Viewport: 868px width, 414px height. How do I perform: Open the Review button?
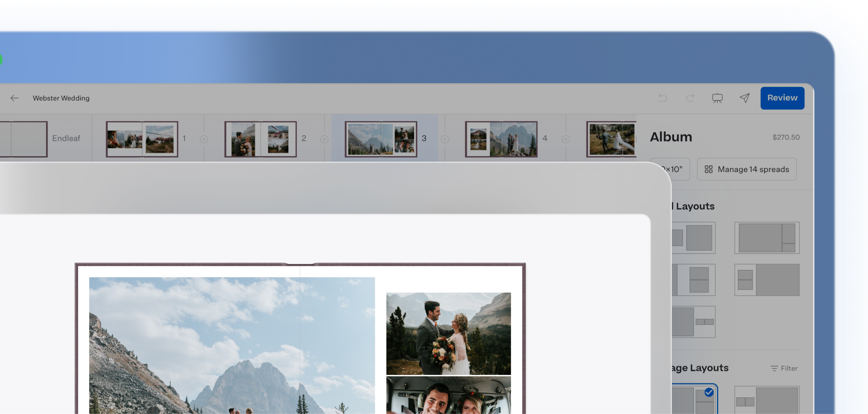782,98
